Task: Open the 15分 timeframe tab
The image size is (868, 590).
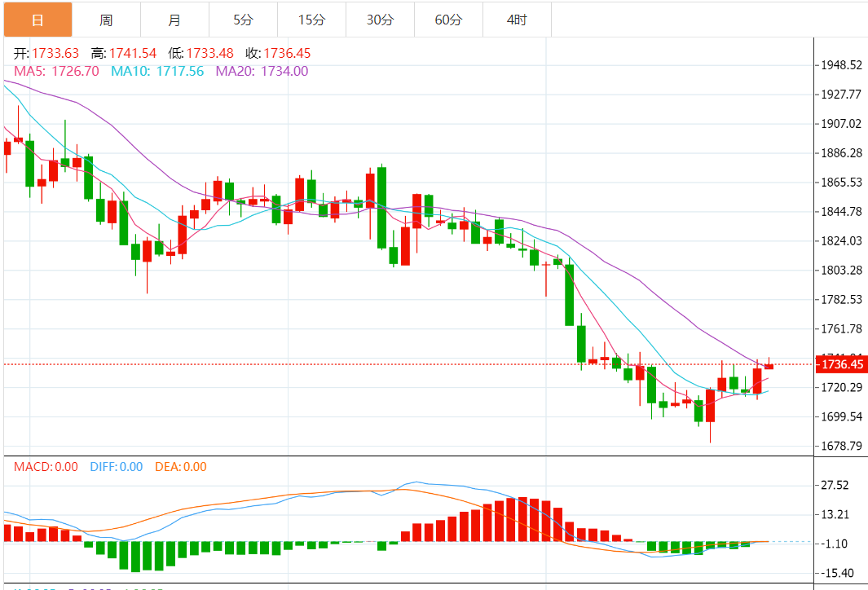Action: click(311, 20)
